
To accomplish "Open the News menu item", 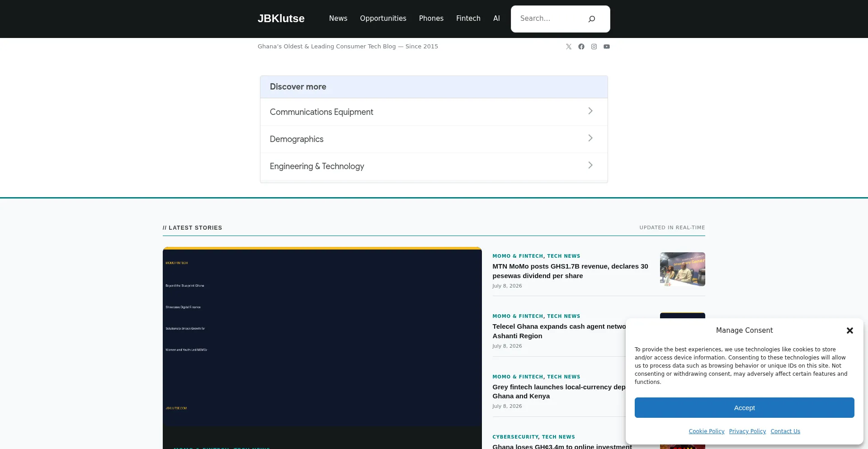I will tap(338, 19).
